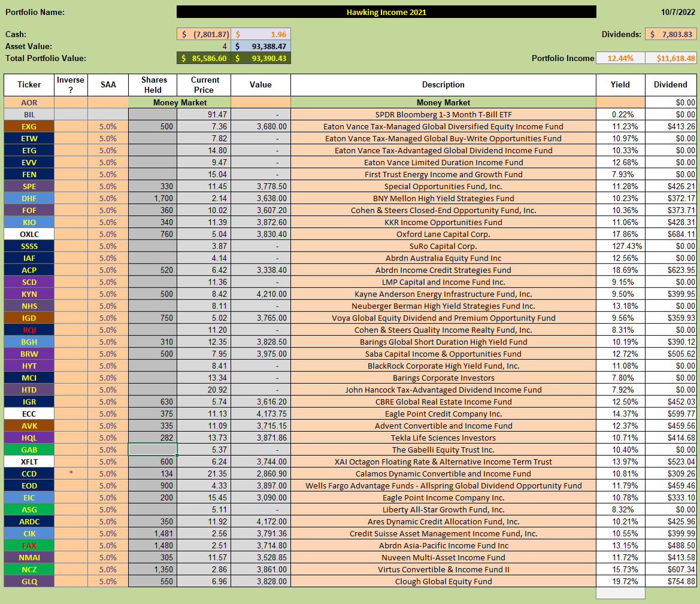Click the Asset Value 93,388.47 cell
Viewport: 700px width, 604px height.
pyautogui.click(x=260, y=47)
